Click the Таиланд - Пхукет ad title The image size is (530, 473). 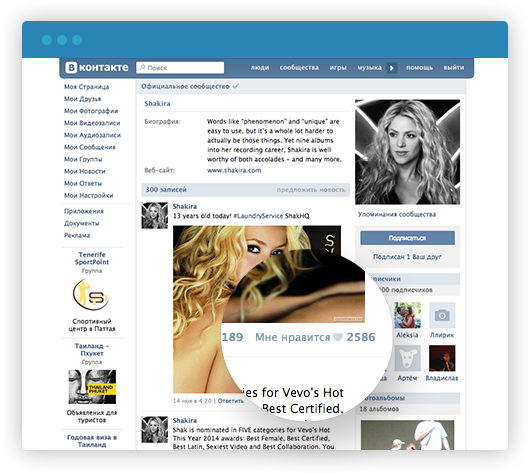92,350
